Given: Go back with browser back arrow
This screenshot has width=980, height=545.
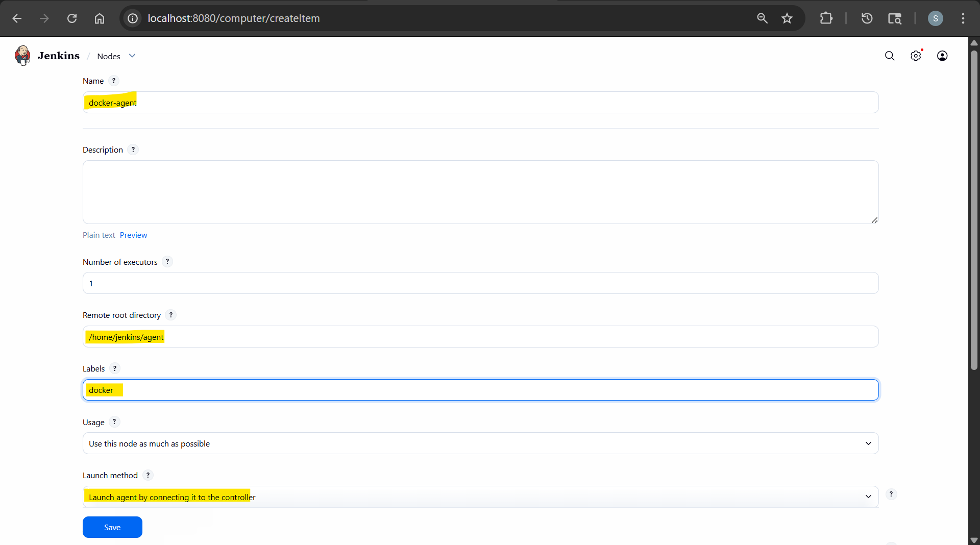Looking at the screenshot, I should (17, 18).
